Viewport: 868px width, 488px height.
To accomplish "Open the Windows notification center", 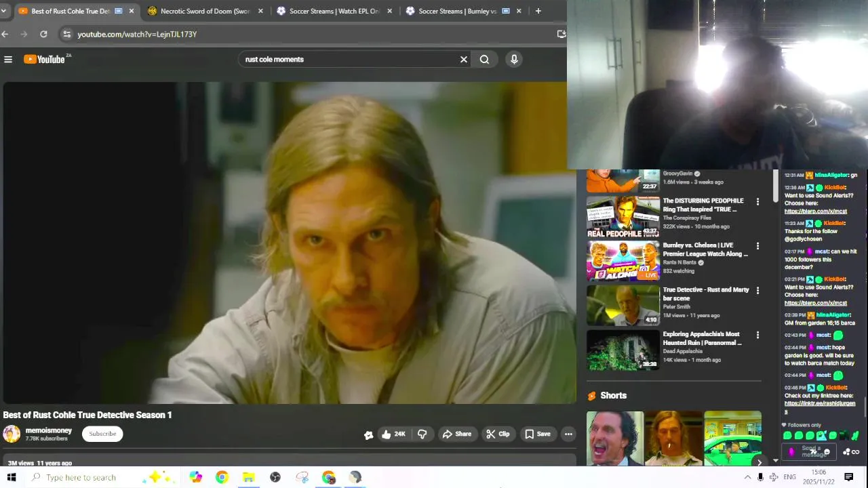I will (x=848, y=477).
